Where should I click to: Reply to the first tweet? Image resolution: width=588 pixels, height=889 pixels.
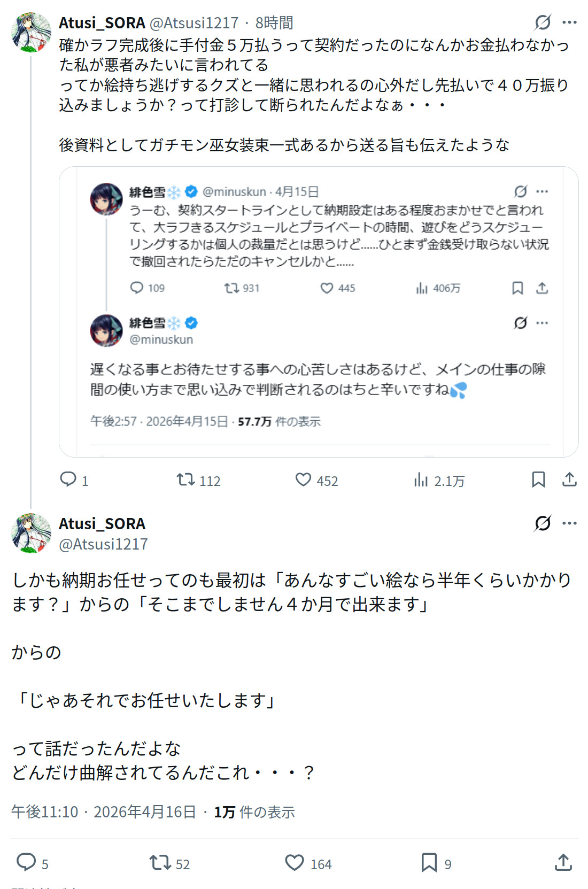coord(68,480)
